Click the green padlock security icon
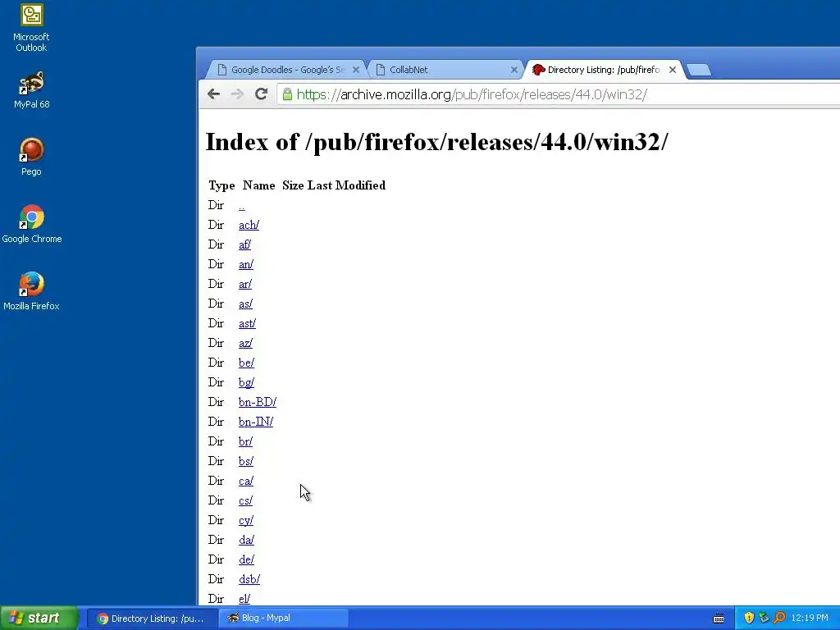Image resolution: width=840 pixels, height=630 pixels. click(287, 94)
